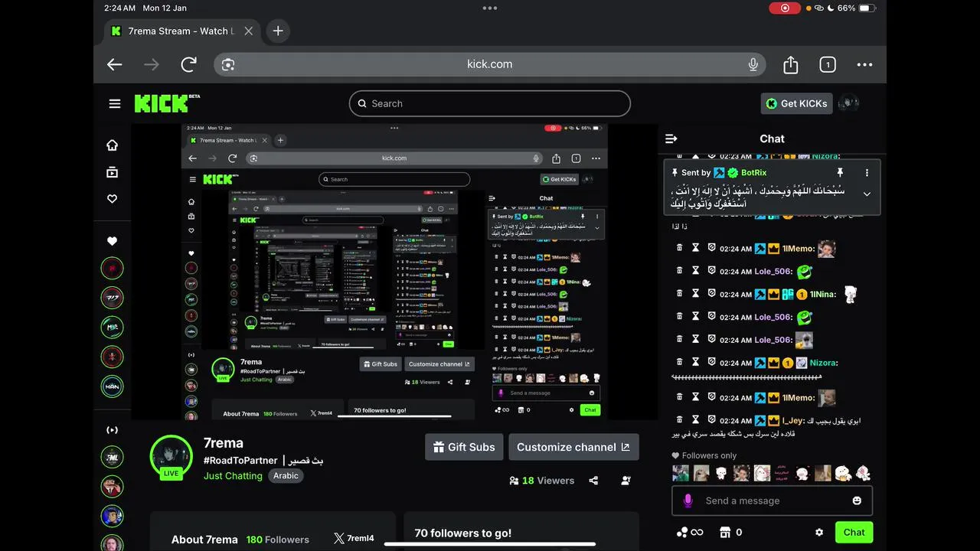Timeout l_Jey using the hourglass icon

(696, 420)
